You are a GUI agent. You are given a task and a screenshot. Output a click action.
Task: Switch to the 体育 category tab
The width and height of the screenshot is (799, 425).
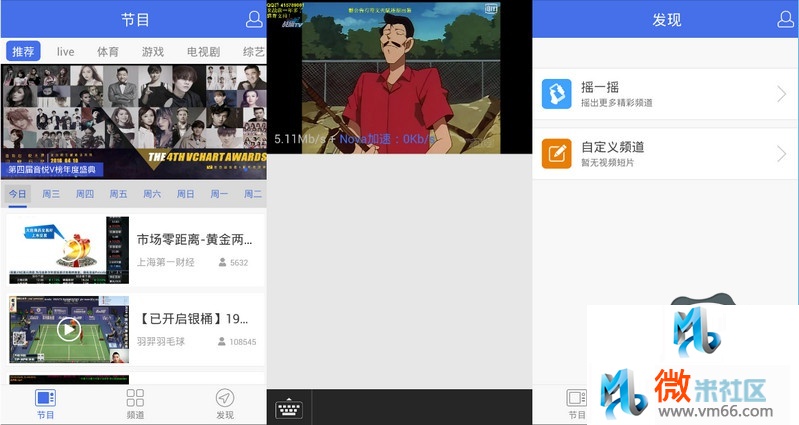tap(108, 51)
